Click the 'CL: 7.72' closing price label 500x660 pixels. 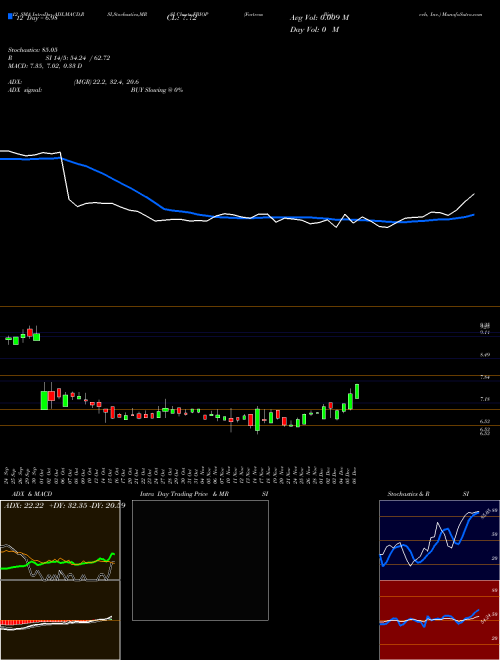[x=182, y=18]
